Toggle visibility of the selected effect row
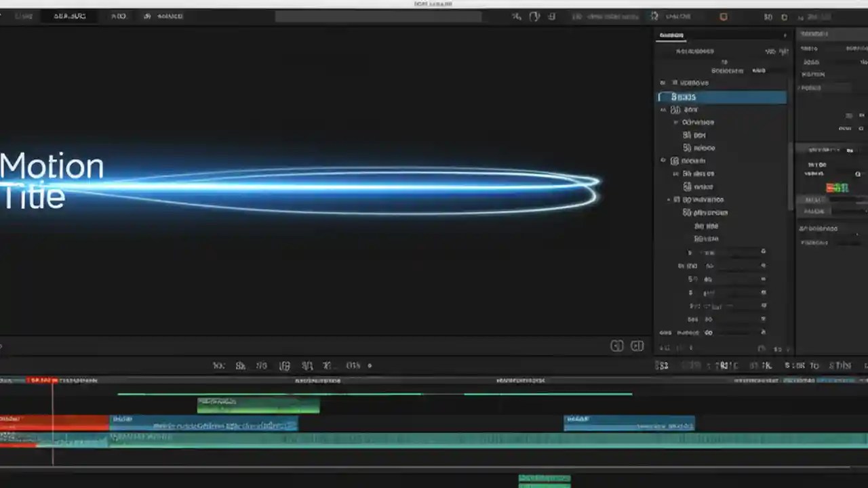This screenshot has width=868, height=488. [659, 97]
